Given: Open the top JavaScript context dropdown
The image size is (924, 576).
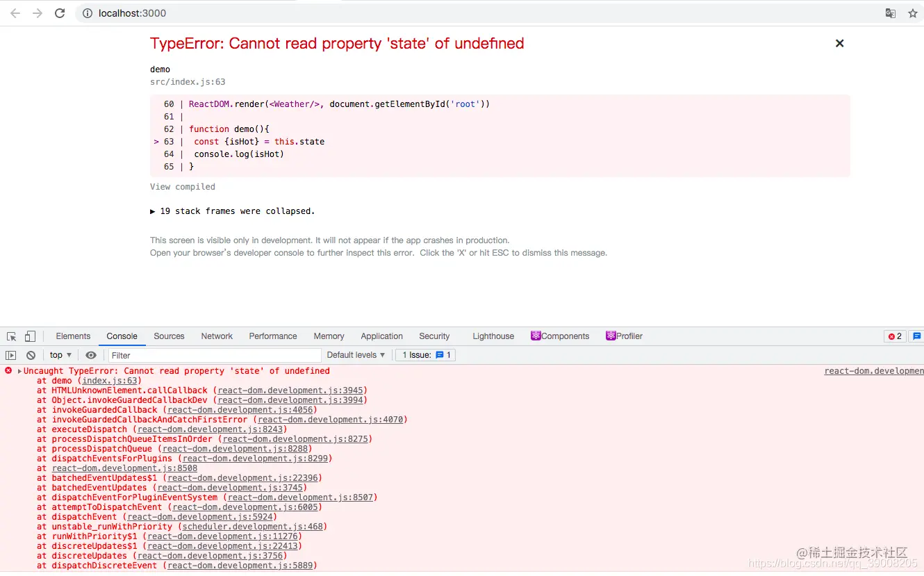Looking at the screenshot, I should click(x=61, y=355).
